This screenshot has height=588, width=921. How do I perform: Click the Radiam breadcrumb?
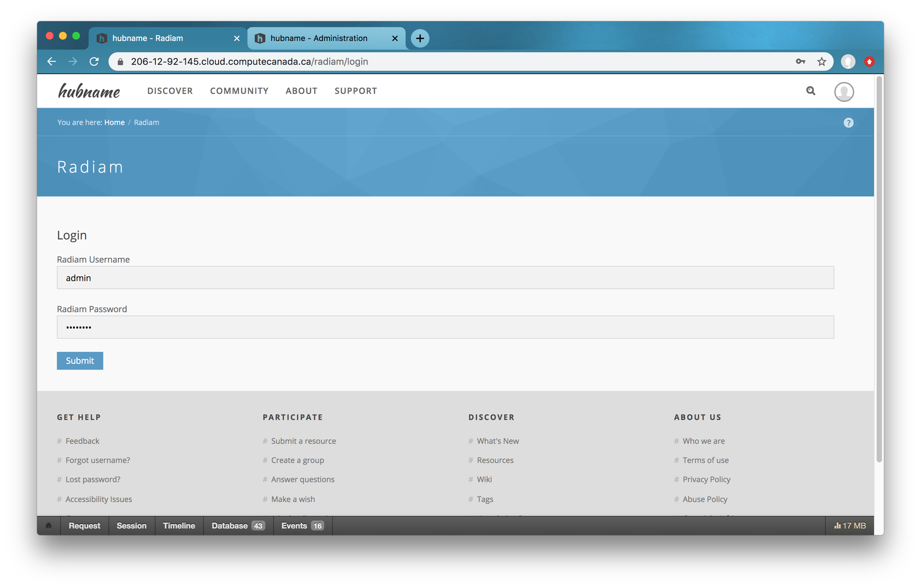[147, 122]
